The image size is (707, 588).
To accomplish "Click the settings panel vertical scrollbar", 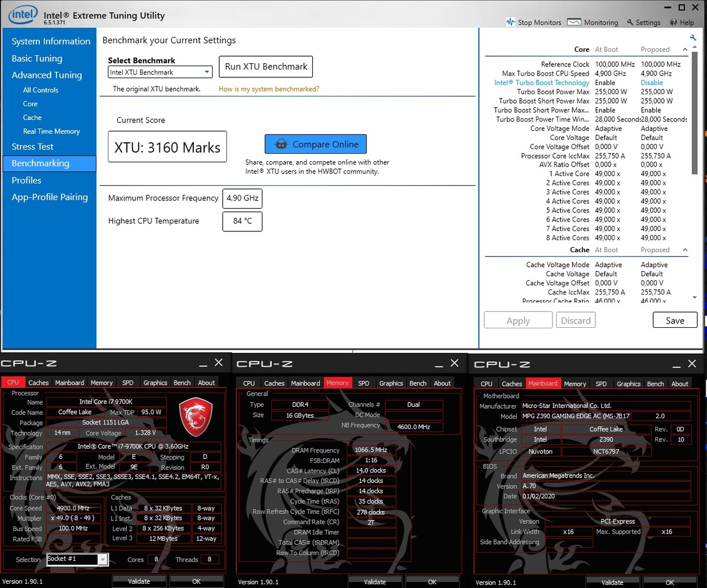I will tap(694, 113).
